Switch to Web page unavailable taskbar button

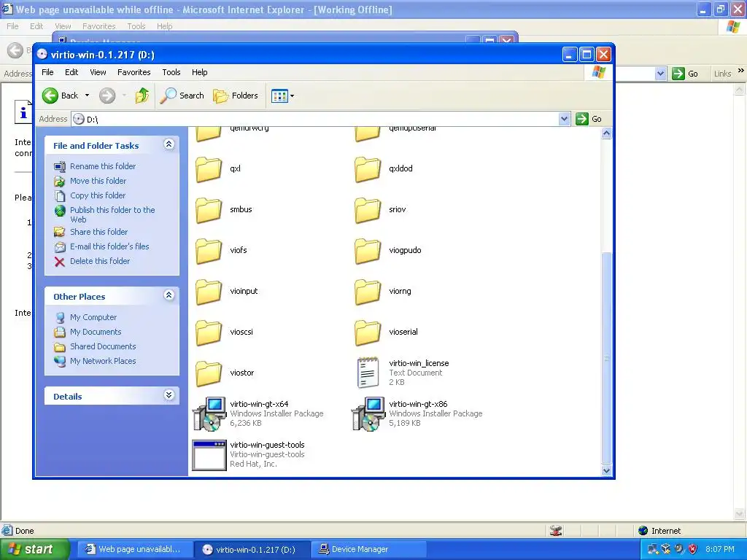135,550
